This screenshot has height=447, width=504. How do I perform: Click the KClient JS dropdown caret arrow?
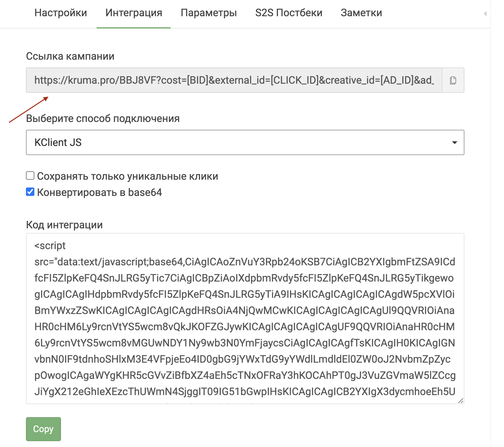(x=455, y=142)
